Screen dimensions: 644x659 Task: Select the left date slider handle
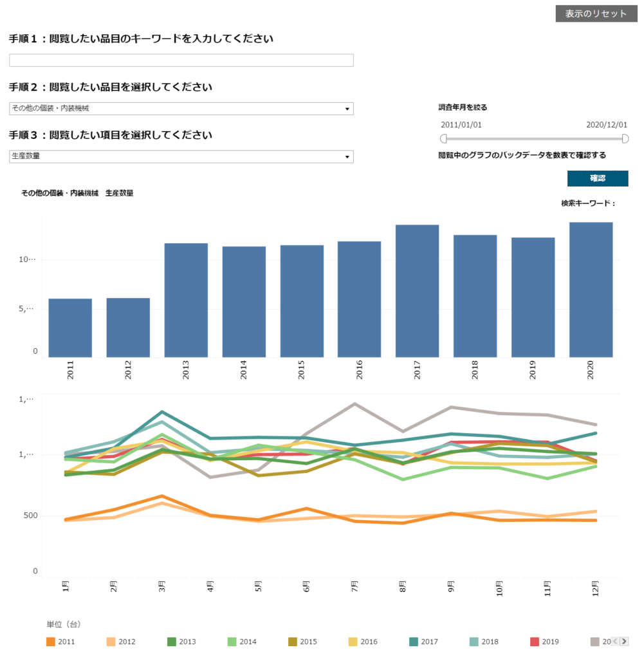[443, 139]
